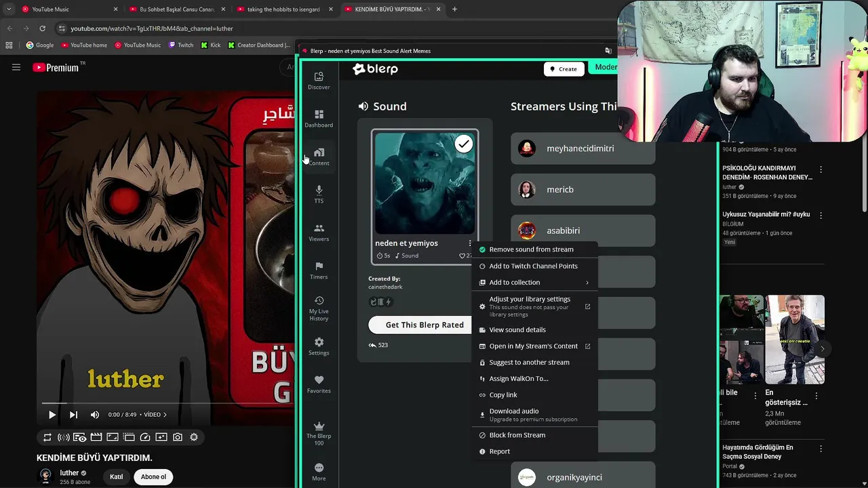Open Chrome apps grid in bookmarks bar
Screen dimensions: 868x488
(9, 45)
